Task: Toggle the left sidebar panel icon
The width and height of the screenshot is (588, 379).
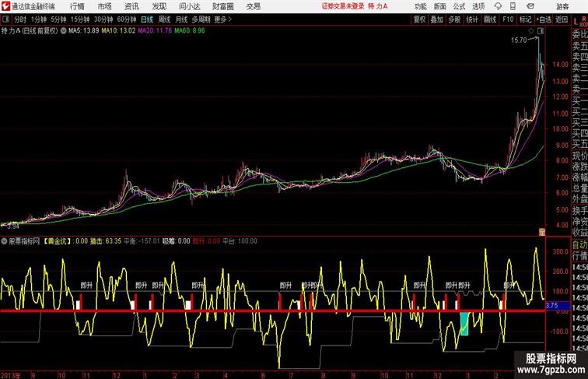Action: [x=5, y=19]
